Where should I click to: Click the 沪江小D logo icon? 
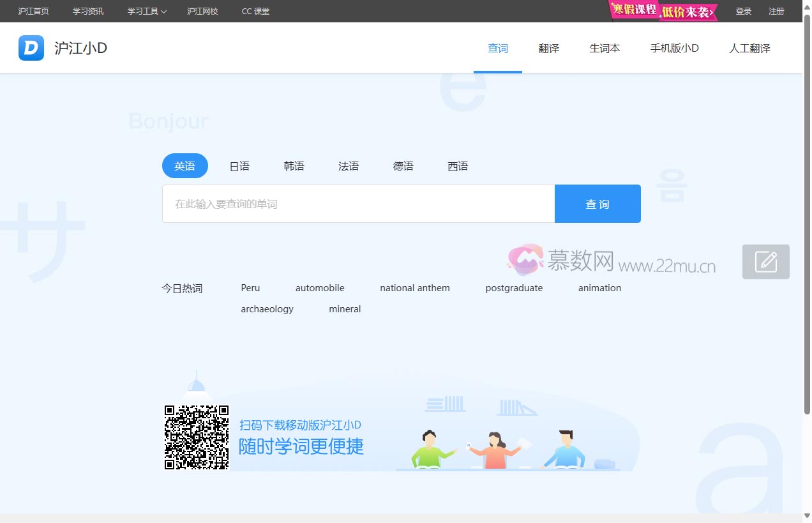point(30,48)
